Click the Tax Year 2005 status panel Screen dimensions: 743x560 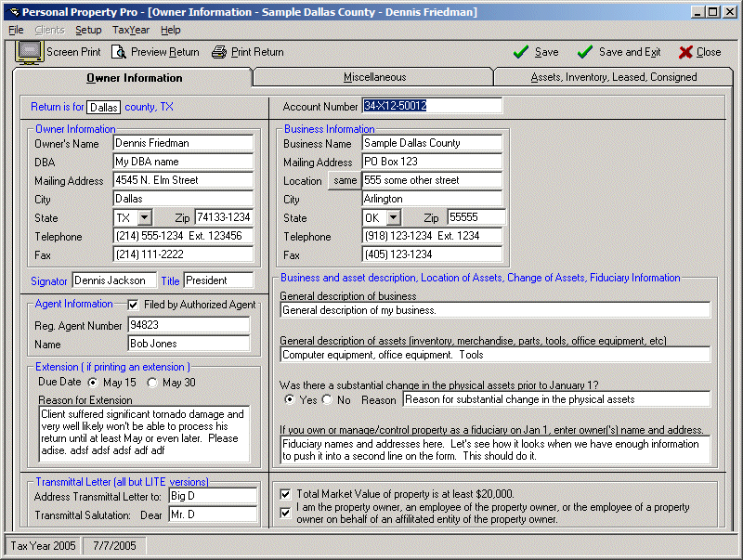pyautogui.click(x=43, y=546)
